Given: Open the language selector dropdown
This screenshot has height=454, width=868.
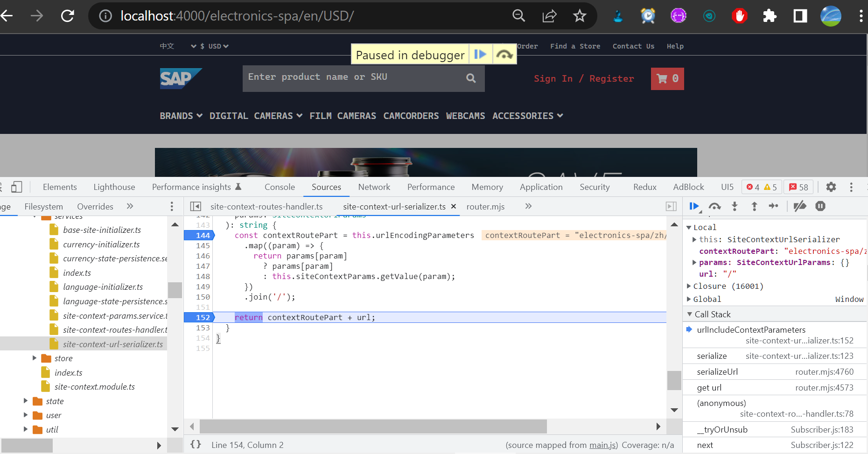Looking at the screenshot, I should [x=178, y=46].
